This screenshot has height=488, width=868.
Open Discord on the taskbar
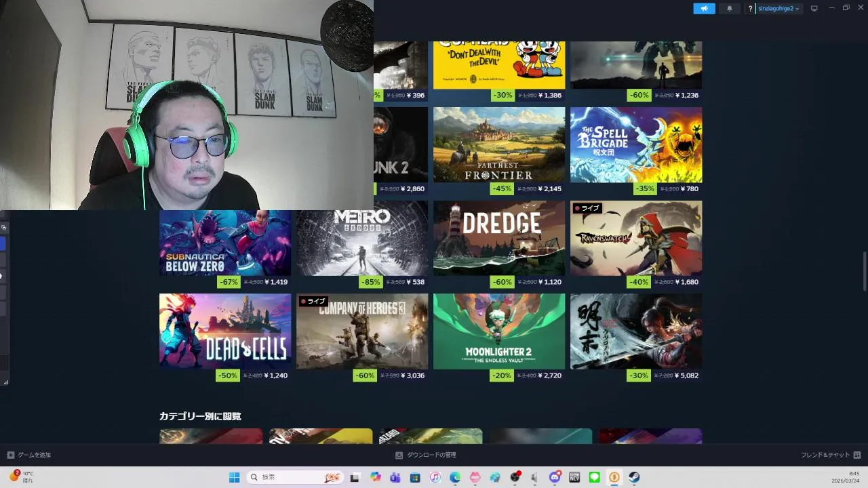tap(555, 477)
